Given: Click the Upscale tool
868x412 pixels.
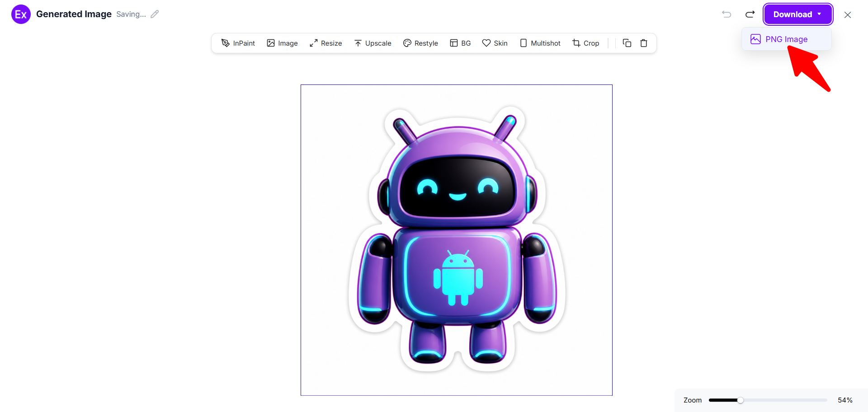Looking at the screenshot, I should pos(373,43).
